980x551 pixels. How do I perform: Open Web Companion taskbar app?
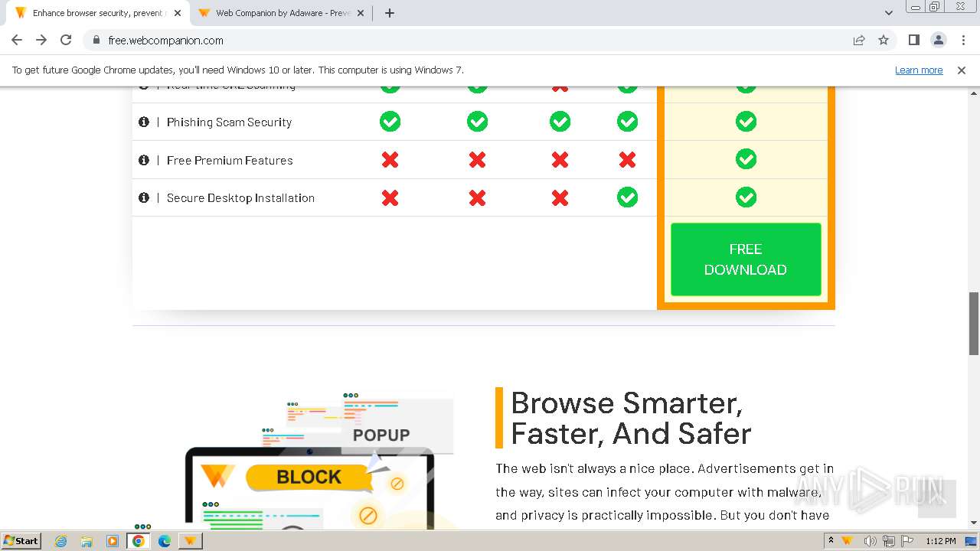tap(190, 541)
